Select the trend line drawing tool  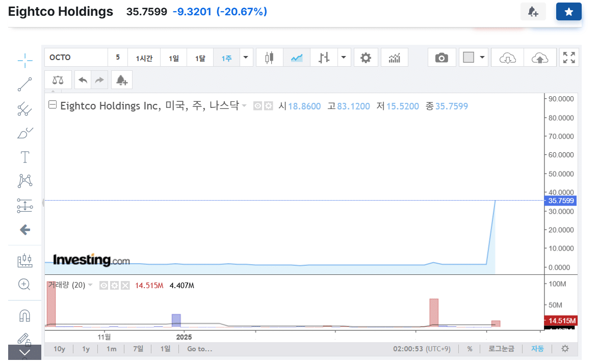[x=24, y=85]
